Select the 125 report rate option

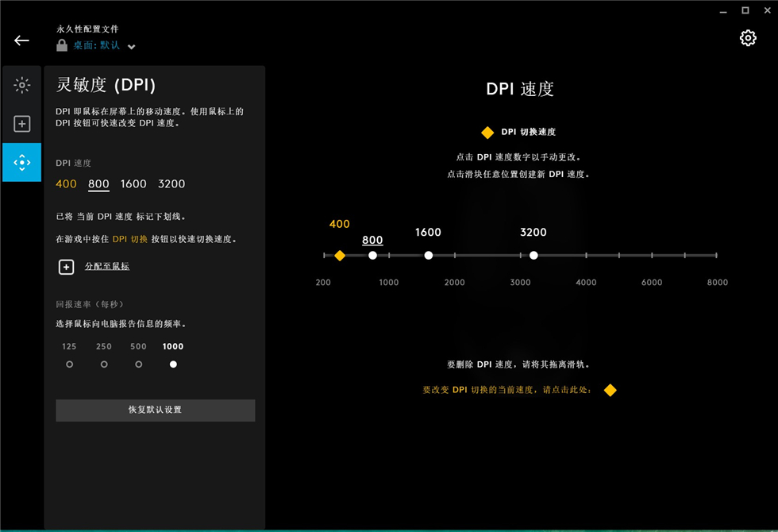click(69, 364)
